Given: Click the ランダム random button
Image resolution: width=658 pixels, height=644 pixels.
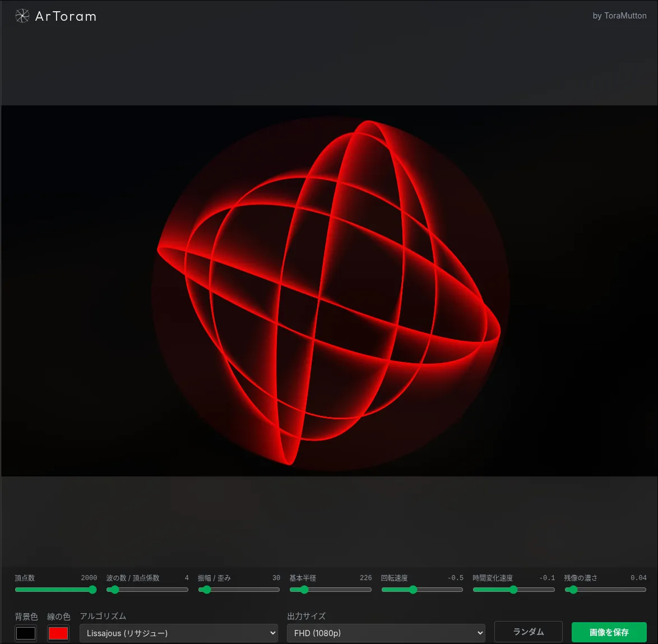Looking at the screenshot, I should click(528, 632).
